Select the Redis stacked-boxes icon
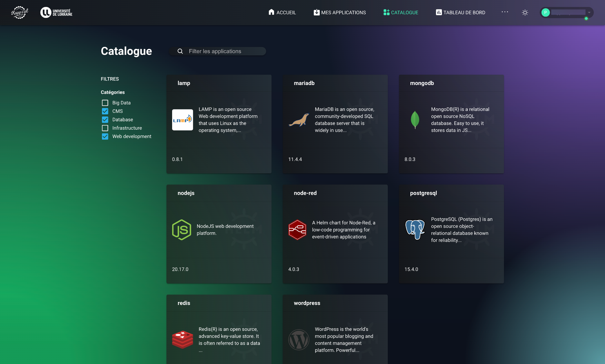The width and height of the screenshot is (605, 364). click(x=182, y=339)
